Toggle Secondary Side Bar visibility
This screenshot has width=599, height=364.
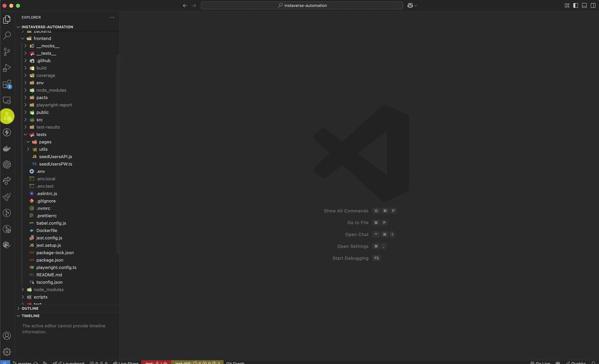pyautogui.click(x=593, y=5)
